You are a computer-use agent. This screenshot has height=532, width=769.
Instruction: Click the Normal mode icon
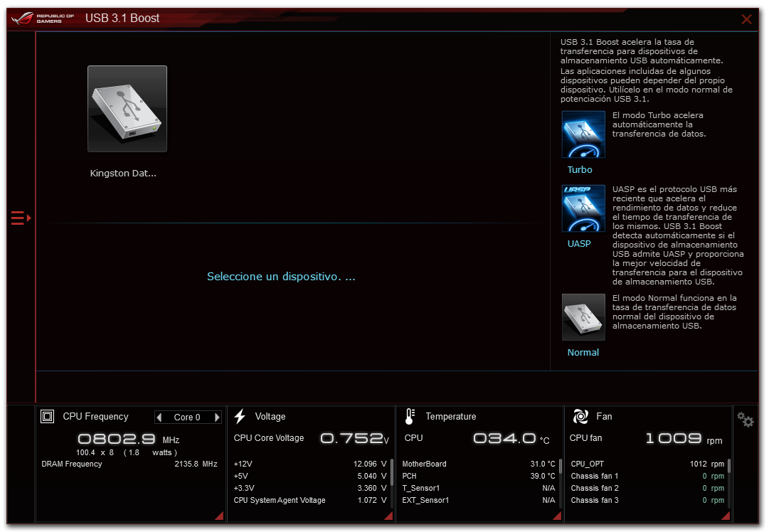pos(583,317)
